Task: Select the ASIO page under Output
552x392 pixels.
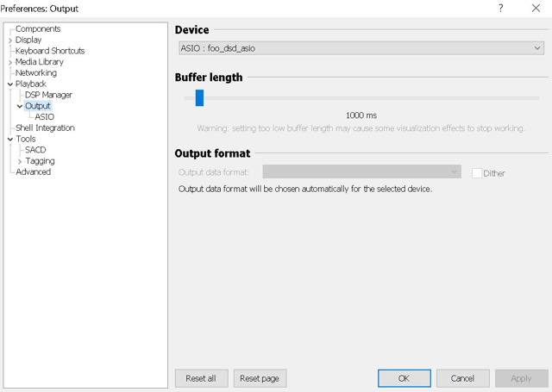Action: pyautogui.click(x=45, y=116)
